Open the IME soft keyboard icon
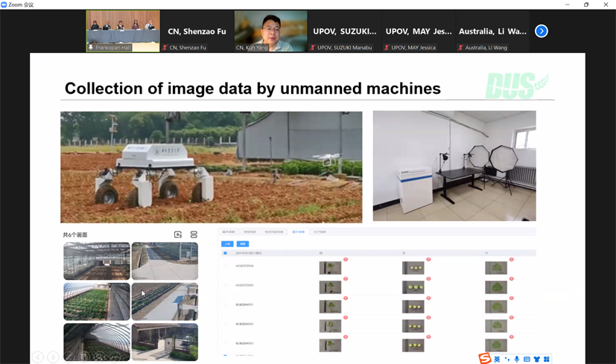 pyautogui.click(x=527, y=359)
